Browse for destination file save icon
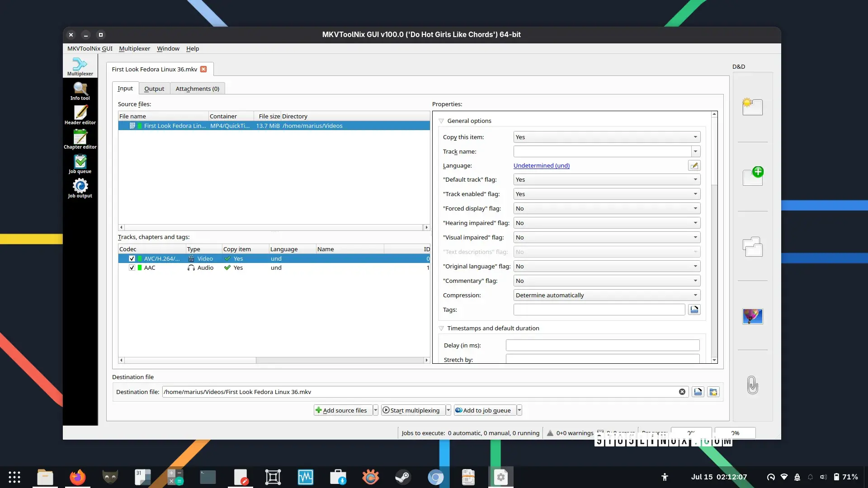 [698, 392]
